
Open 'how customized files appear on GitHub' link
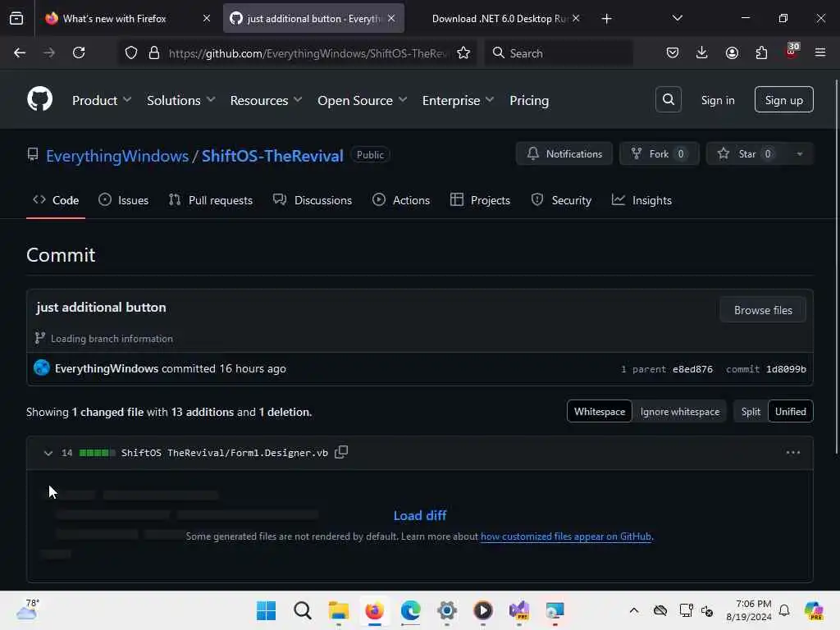tap(566, 536)
